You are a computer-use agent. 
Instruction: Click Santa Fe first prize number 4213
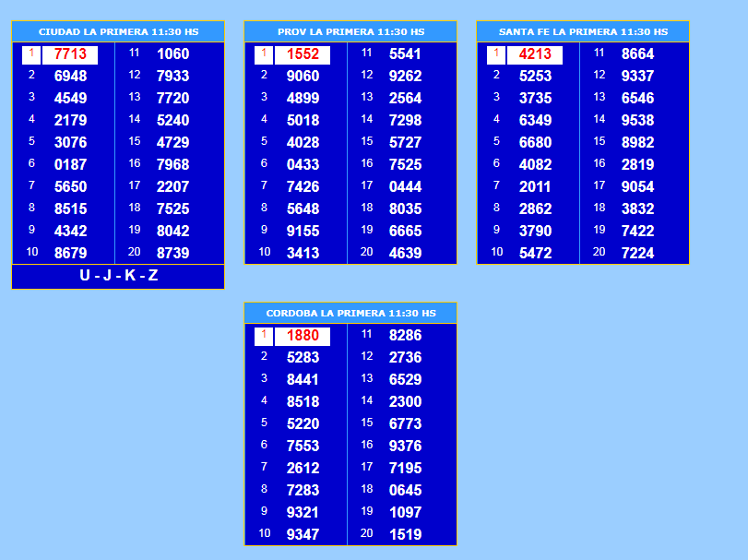535,54
